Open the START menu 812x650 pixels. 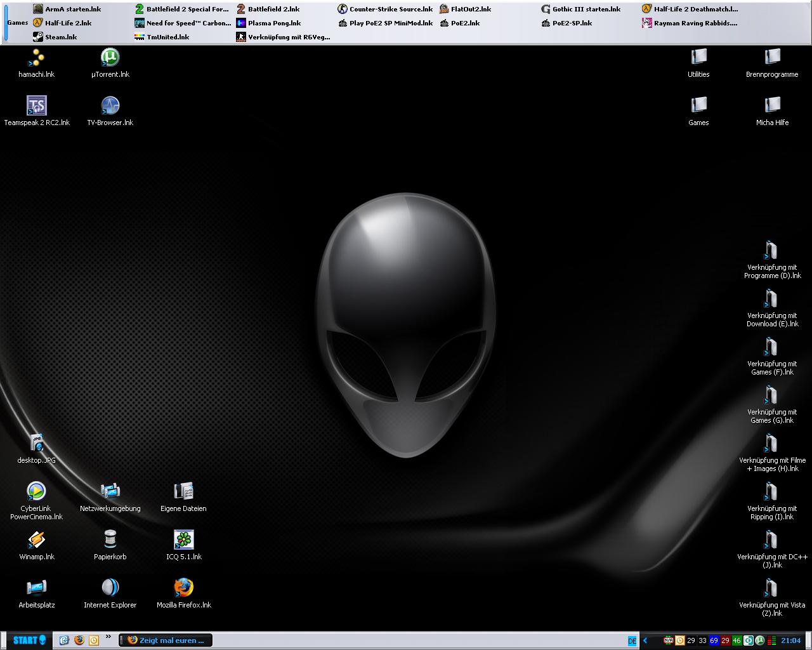point(29,640)
